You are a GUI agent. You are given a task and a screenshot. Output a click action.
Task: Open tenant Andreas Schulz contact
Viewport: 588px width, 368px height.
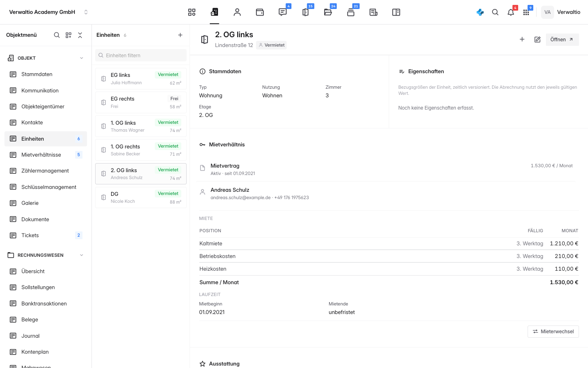[386, 193]
